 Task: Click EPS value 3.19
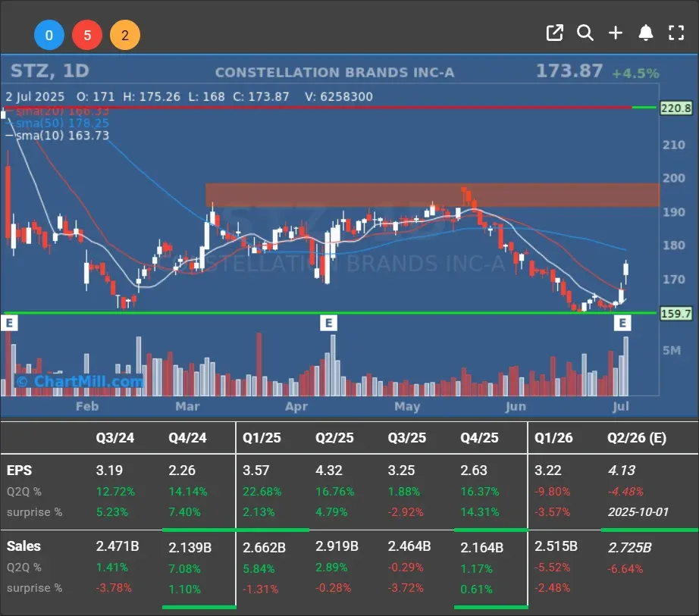tap(109, 471)
